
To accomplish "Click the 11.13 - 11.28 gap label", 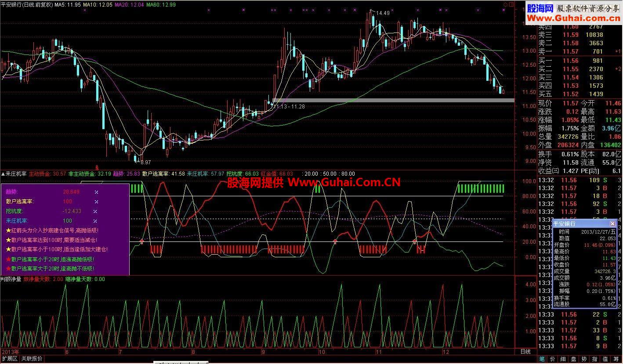I will coord(289,106).
